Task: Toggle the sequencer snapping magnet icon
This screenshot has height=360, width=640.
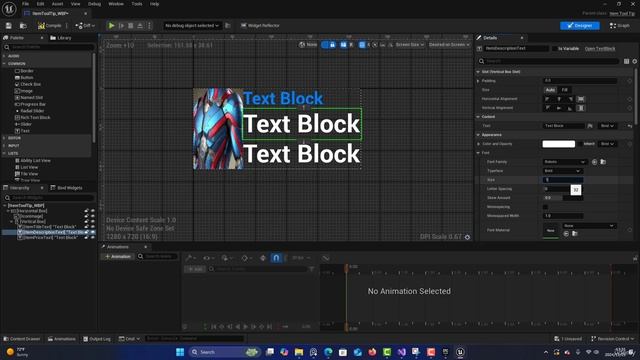Action: point(276,258)
